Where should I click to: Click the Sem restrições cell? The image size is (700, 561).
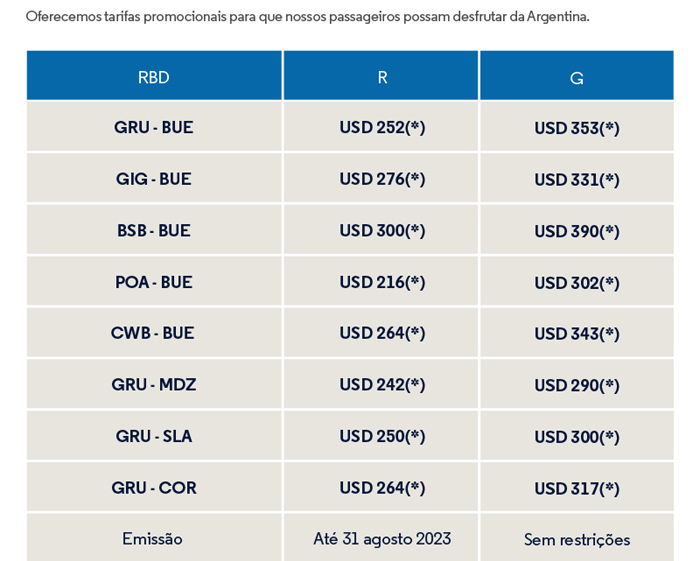point(577,538)
